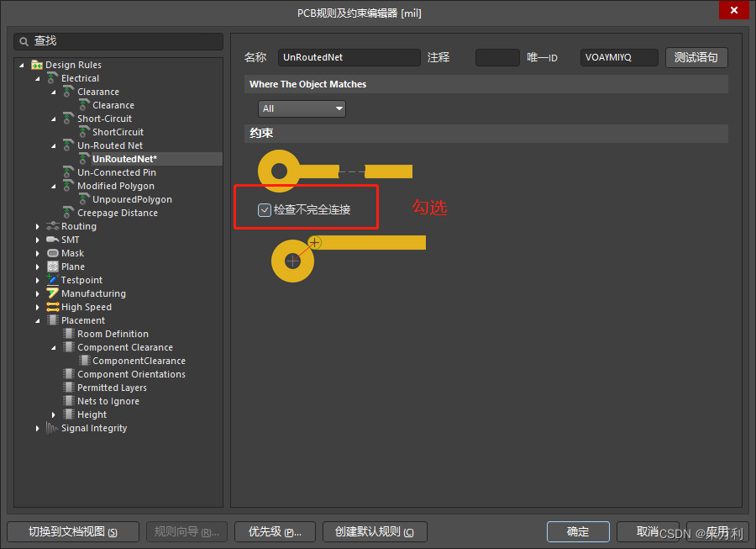756x549 pixels.
Task: Click the Signal Integrity waveform icon
Action: [53, 428]
